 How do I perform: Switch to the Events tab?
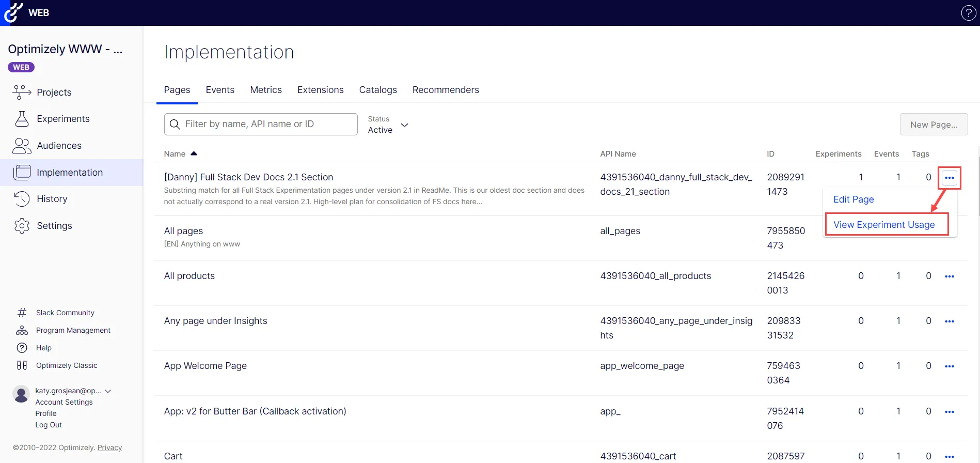220,90
